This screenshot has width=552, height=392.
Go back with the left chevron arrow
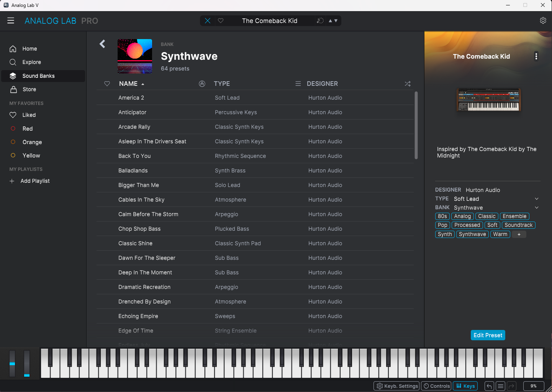coord(102,44)
